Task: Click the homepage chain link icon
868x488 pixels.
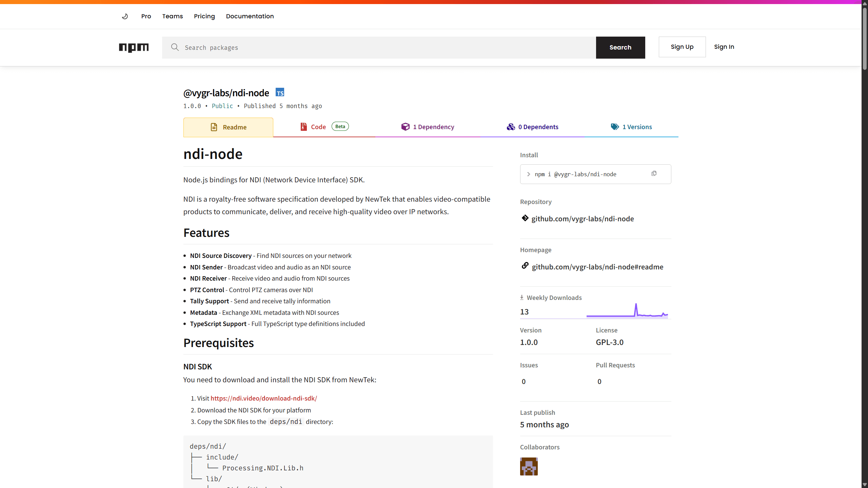Action: pos(525,266)
